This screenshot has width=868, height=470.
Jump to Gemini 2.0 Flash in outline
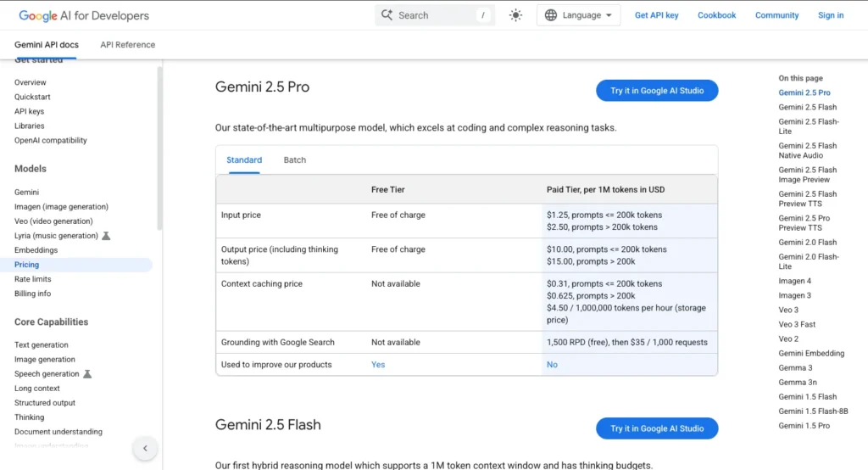coord(808,242)
